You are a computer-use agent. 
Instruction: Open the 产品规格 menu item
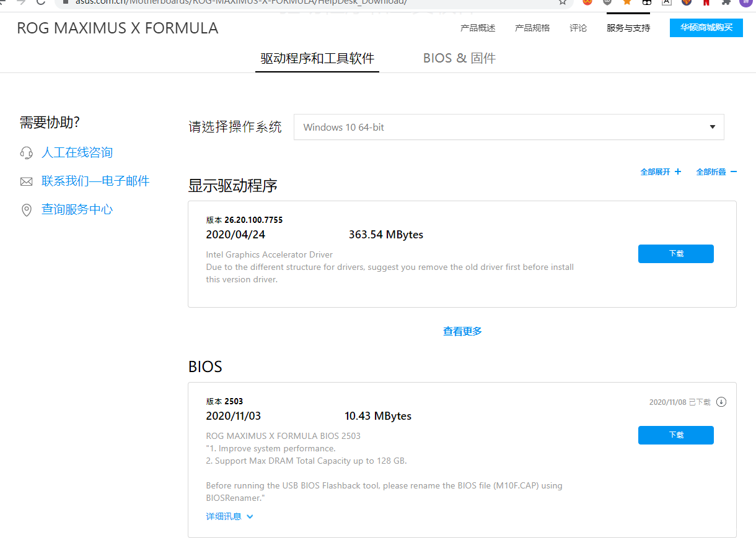click(532, 28)
